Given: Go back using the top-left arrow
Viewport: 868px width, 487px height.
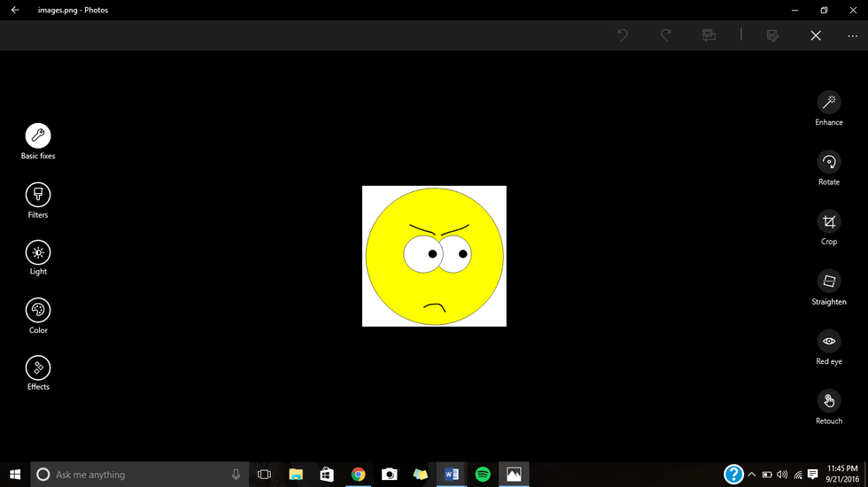Looking at the screenshot, I should click(x=15, y=11).
